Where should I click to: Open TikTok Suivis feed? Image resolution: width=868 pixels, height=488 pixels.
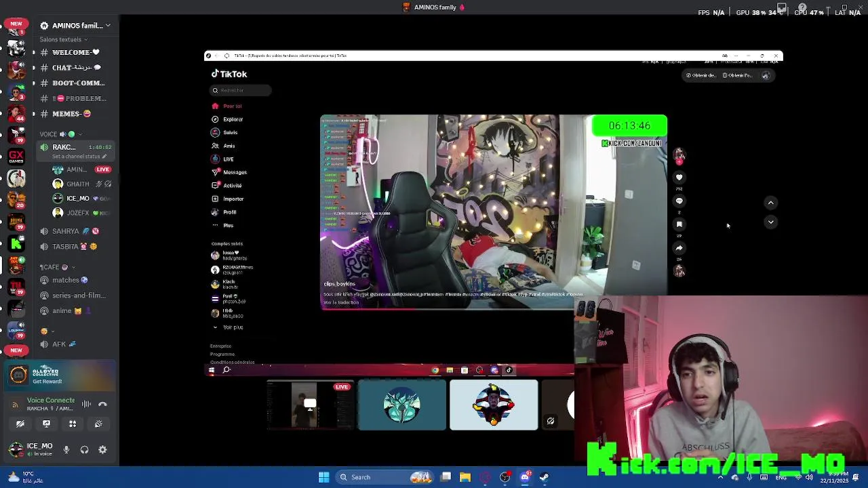point(225,132)
